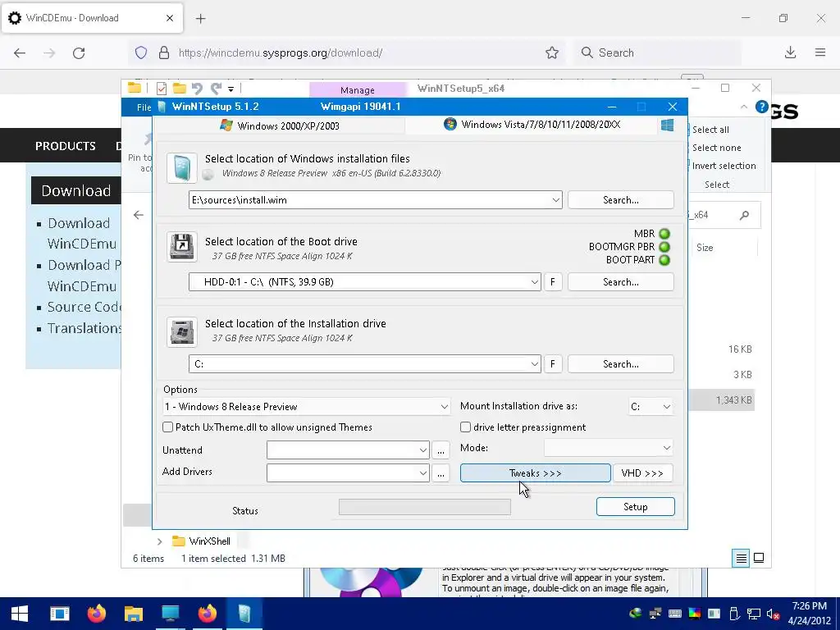Enable Patch UxTheme.dll checkbox

point(167,427)
